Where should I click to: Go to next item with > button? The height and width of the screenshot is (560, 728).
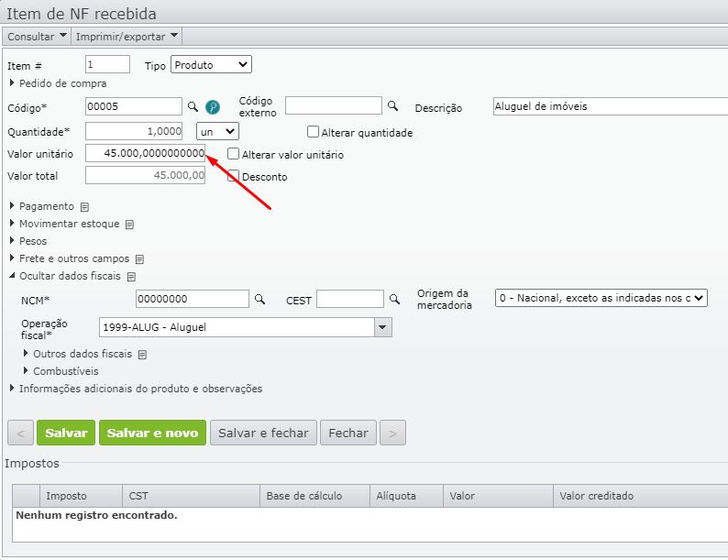click(x=392, y=433)
